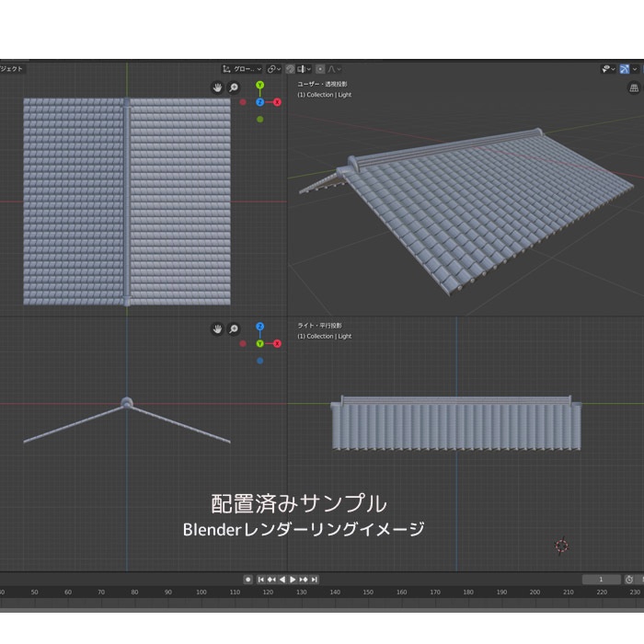Jump to timeline start frame
The height and width of the screenshot is (644, 644).
pos(260,580)
